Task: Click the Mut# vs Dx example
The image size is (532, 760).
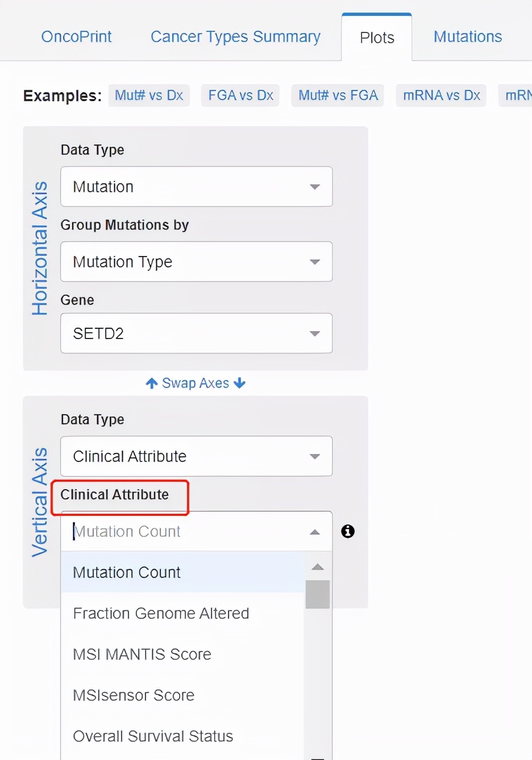Action: [149, 96]
